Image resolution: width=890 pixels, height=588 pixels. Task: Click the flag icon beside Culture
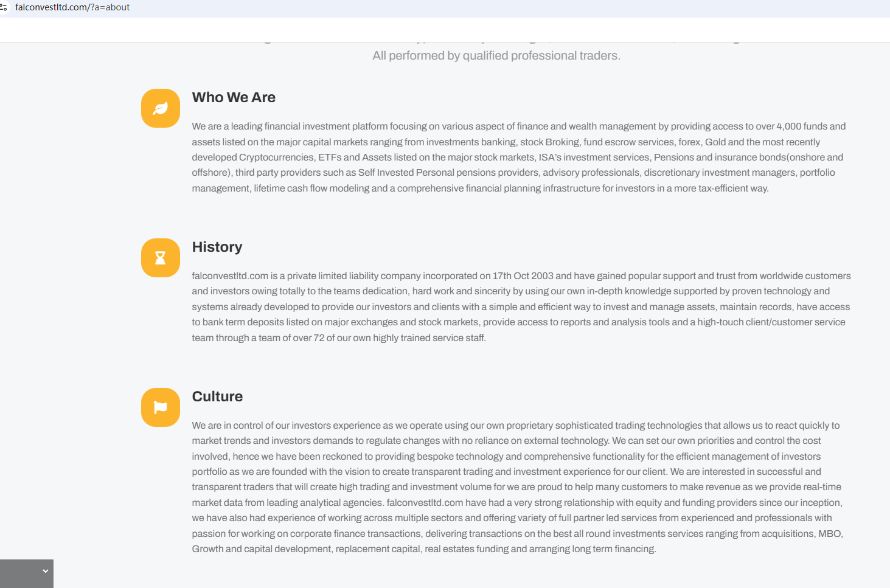[161, 407]
